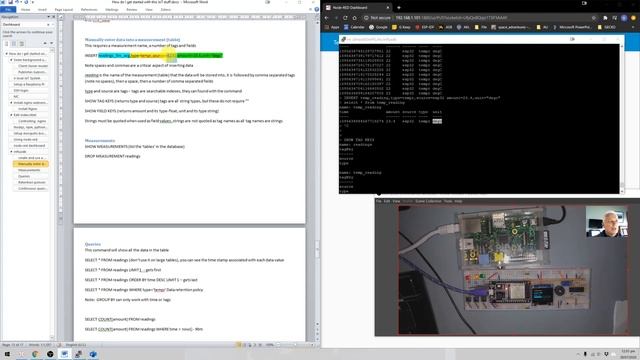Open the G Keep bookmark

[401, 27]
